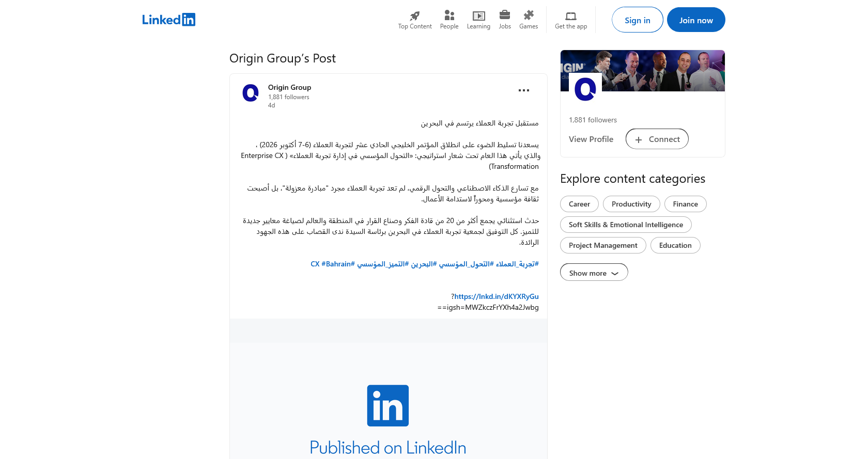This screenshot has height=459, width=868.
Task: Click the Sign in button
Action: (638, 20)
